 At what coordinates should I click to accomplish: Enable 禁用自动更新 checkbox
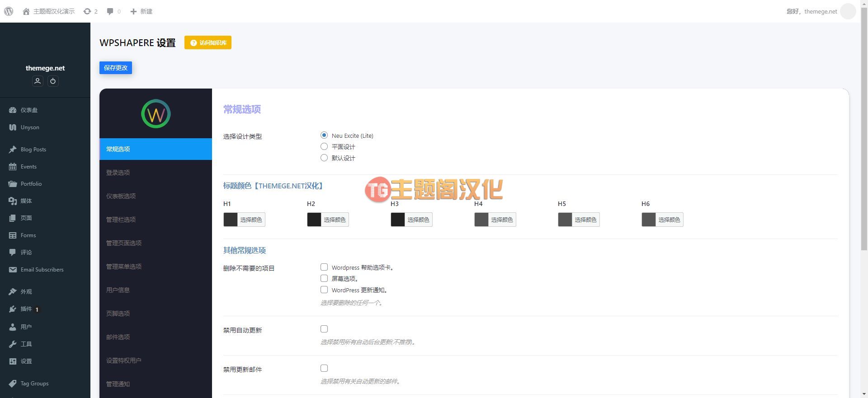point(324,329)
